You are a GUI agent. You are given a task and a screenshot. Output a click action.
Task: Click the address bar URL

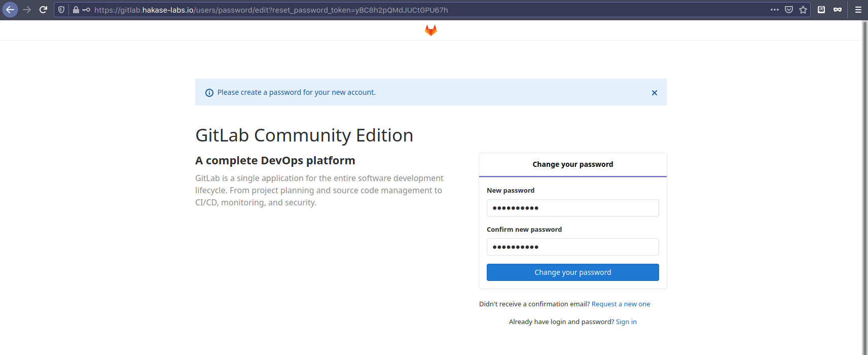(x=271, y=10)
